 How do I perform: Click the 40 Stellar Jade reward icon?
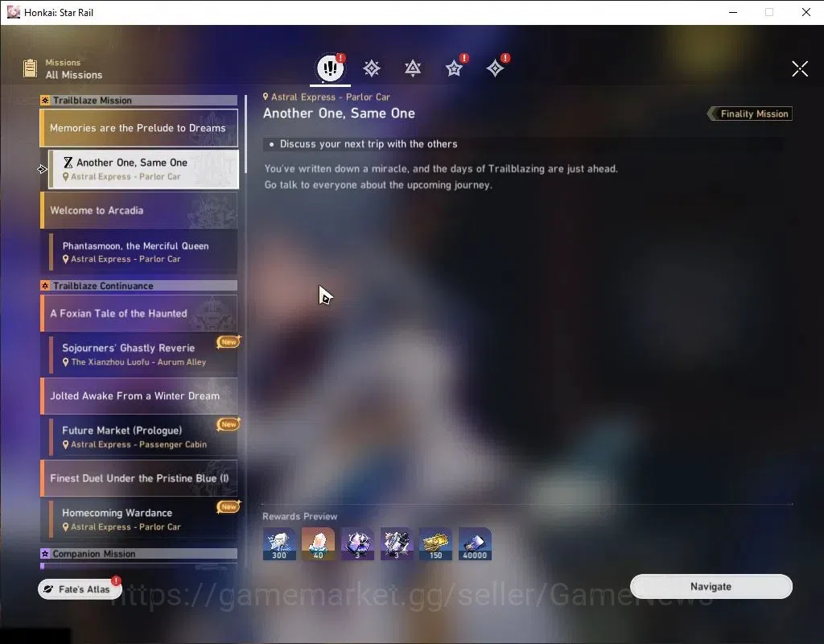click(x=318, y=543)
